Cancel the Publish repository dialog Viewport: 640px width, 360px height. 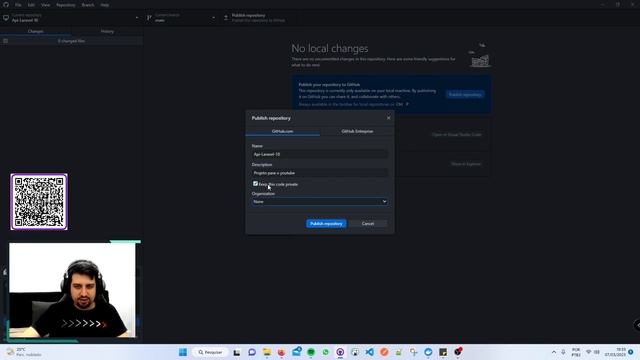(x=368, y=224)
